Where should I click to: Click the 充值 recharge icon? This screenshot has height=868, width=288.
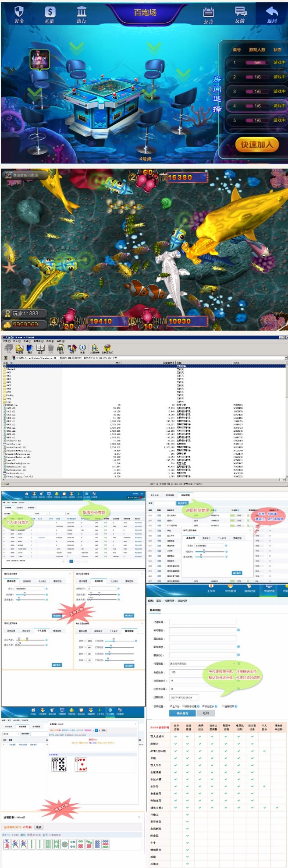(x=50, y=13)
